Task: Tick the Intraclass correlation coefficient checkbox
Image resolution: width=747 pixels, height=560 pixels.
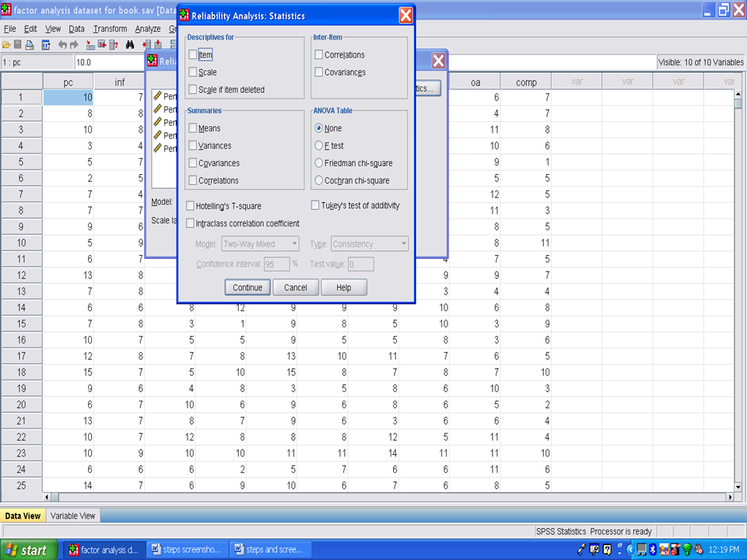Action: (x=191, y=223)
